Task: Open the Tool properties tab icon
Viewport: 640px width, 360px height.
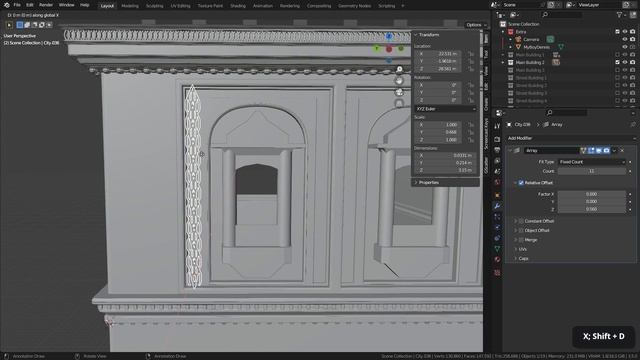Action: tap(497, 127)
